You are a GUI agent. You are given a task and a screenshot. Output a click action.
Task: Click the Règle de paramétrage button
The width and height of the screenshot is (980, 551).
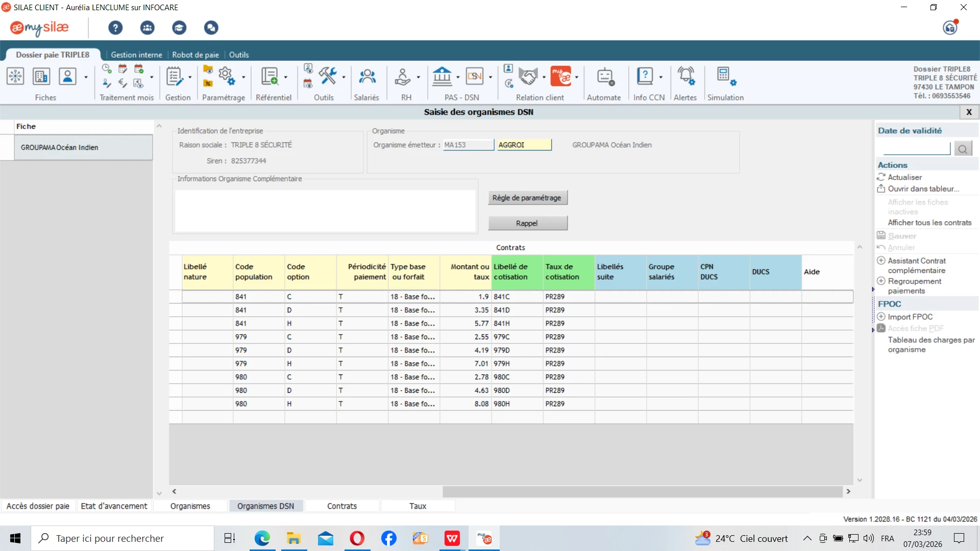point(527,198)
